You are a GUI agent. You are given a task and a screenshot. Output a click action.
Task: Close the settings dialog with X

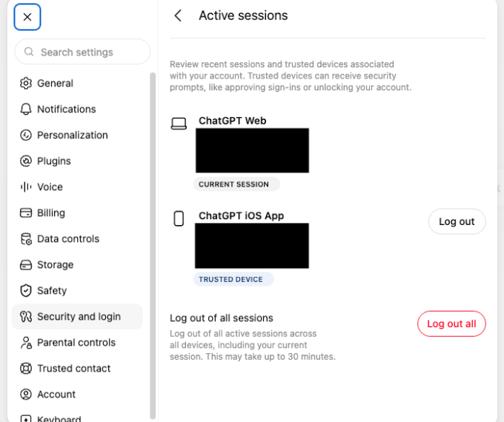coord(27,17)
